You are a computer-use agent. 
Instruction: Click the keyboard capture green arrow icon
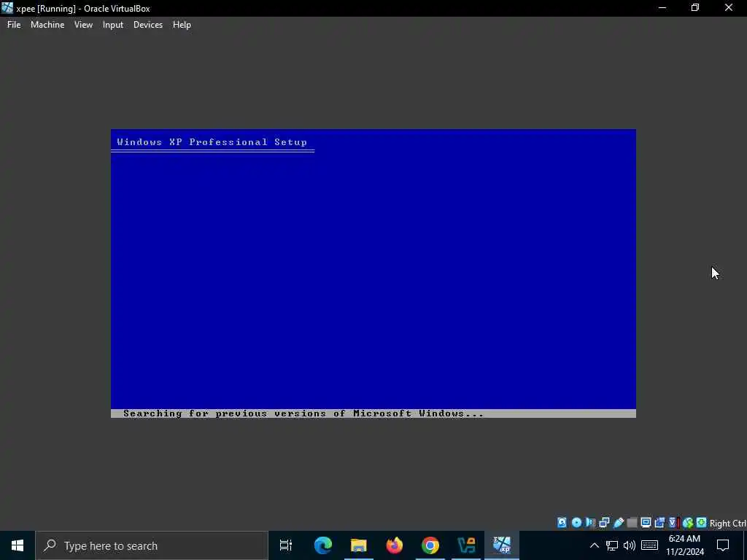701,522
